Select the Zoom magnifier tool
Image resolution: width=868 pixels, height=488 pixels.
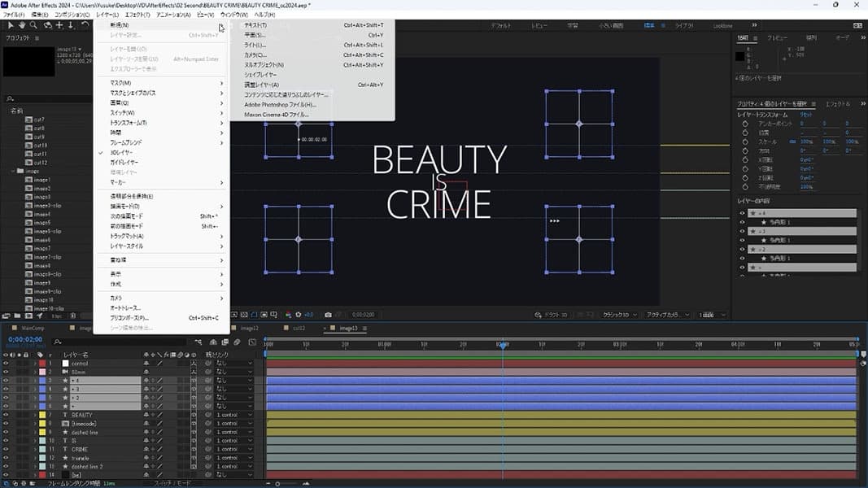pyautogui.click(x=33, y=25)
